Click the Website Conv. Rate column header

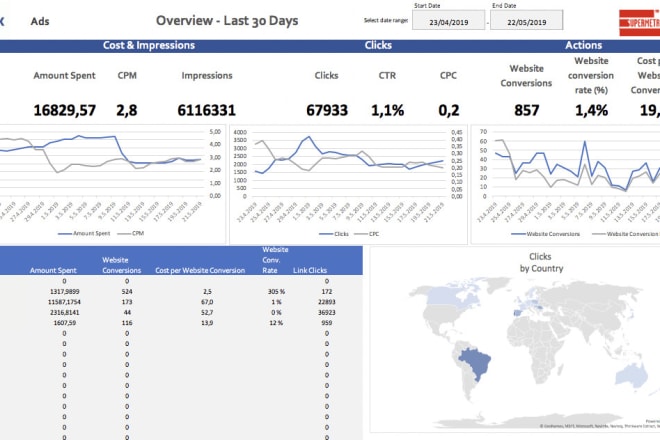click(274, 260)
